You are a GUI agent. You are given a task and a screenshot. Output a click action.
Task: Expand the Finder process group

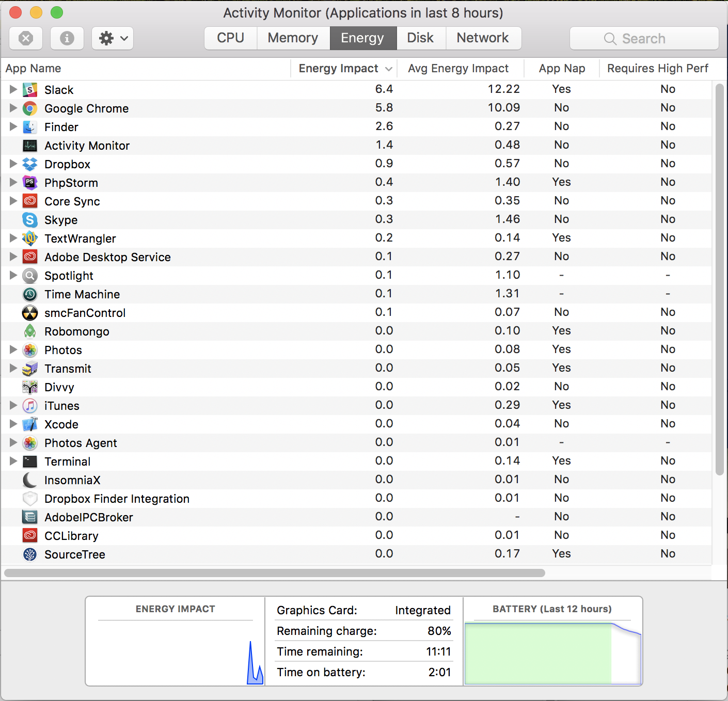coord(13,126)
